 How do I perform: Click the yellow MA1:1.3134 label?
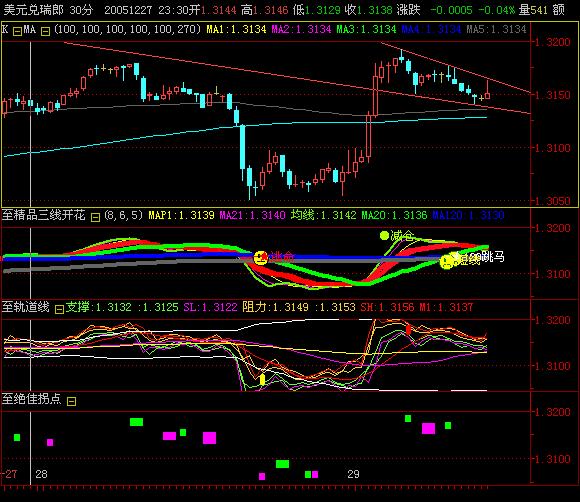236,29
